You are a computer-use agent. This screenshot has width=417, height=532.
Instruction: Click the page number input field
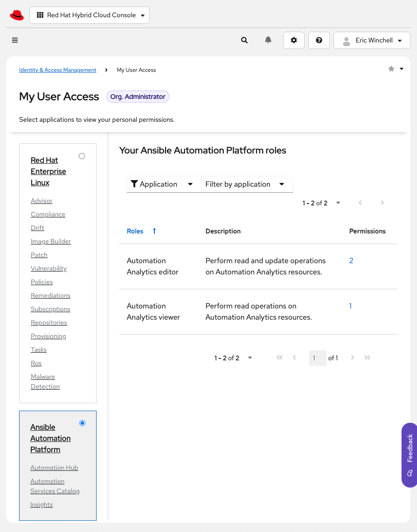[x=317, y=358]
